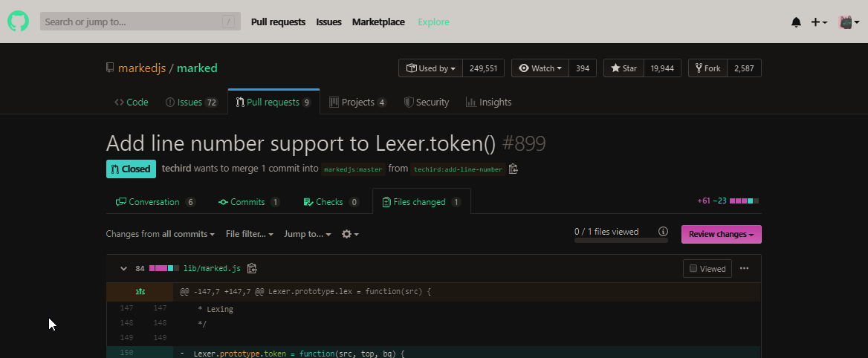
Task: Click the GitHub logo icon
Action: [x=18, y=22]
